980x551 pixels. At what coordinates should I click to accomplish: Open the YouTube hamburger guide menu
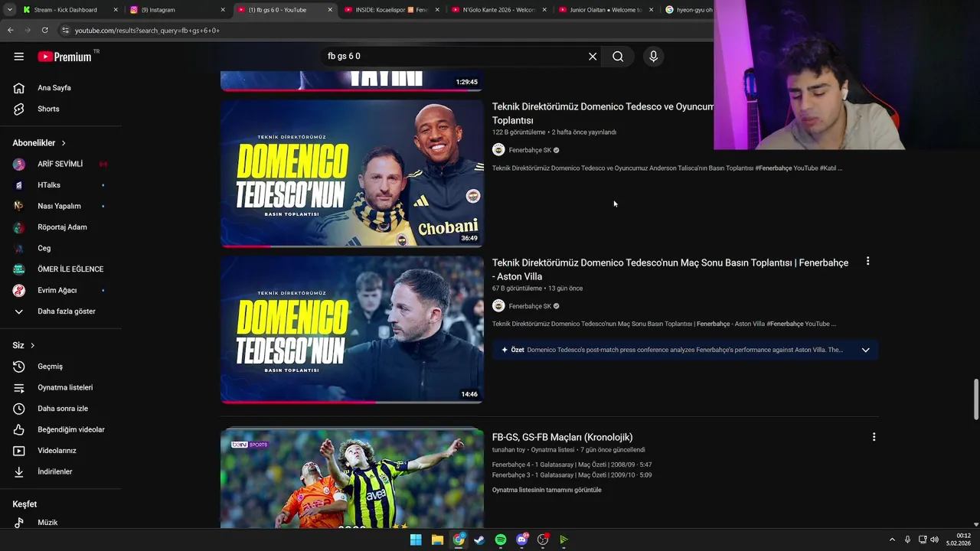[19, 56]
